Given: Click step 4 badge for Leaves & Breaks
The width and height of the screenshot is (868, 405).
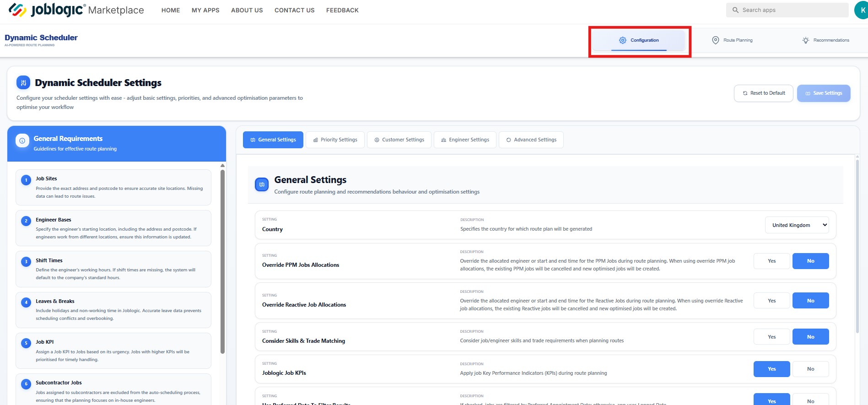Looking at the screenshot, I should click(x=26, y=302).
